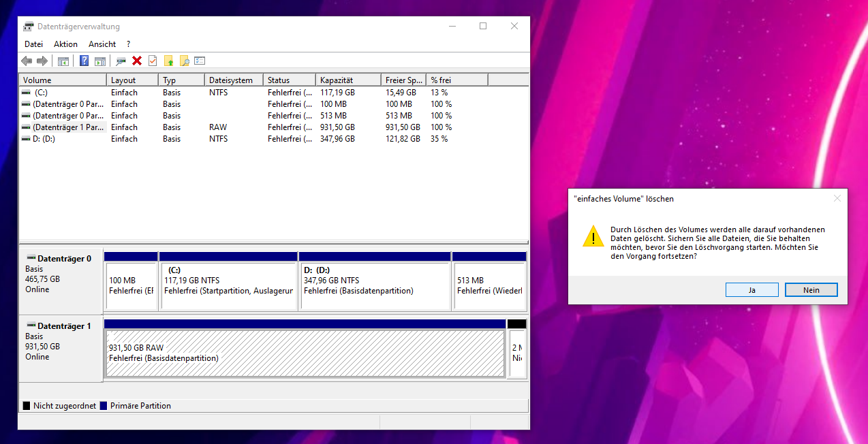This screenshot has height=444, width=868.
Task: Toggle the action pane toolbar icon
Action: coord(100,61)
